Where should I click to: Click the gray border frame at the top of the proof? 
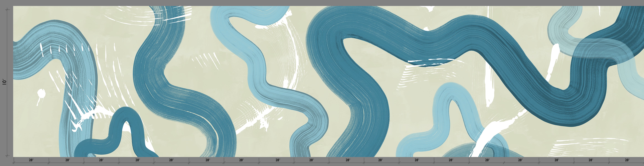[x=322, y=2]
